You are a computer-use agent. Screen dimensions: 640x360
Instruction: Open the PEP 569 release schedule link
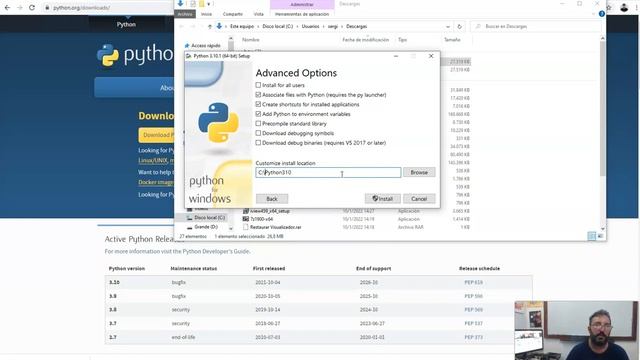point(473,310)
